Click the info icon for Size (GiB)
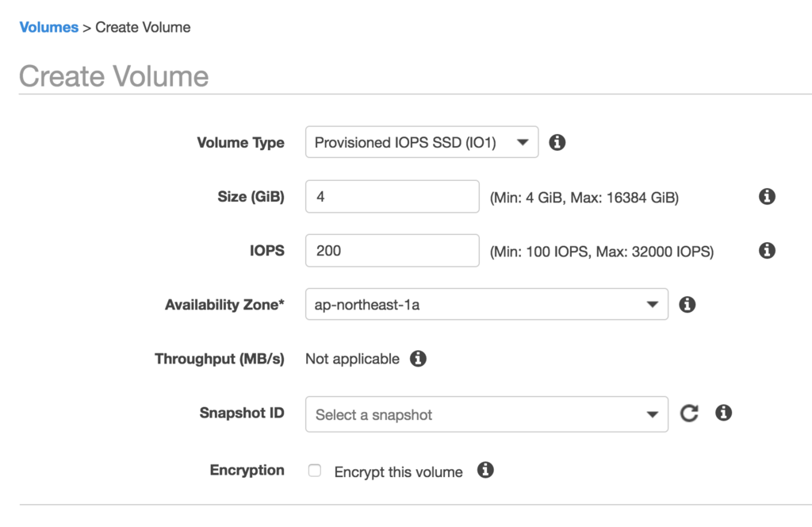The width and height of the screenshot is (812, 527). coord(767,197)
